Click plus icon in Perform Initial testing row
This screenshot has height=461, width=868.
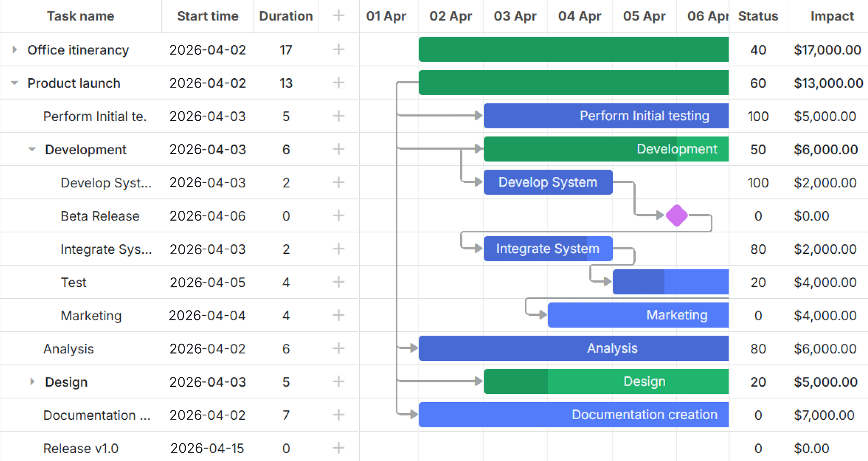pos(338,116)
